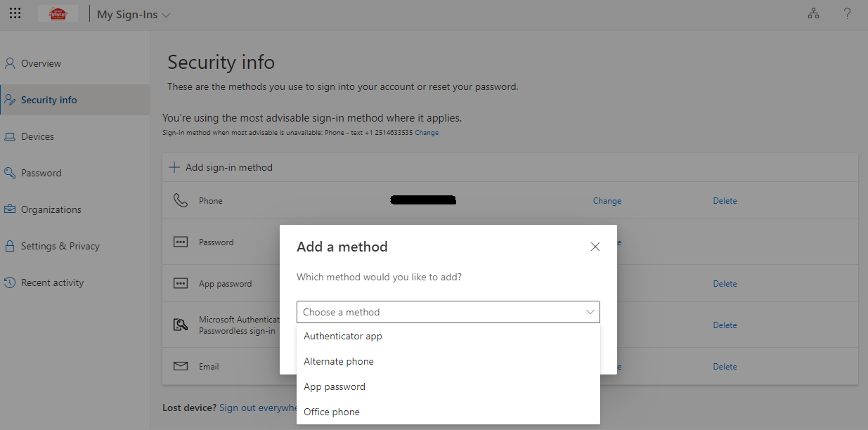Click the Devices laptop icon in sidebar
This screenshot has height=430, width=868.
click(x=10, y=136)
